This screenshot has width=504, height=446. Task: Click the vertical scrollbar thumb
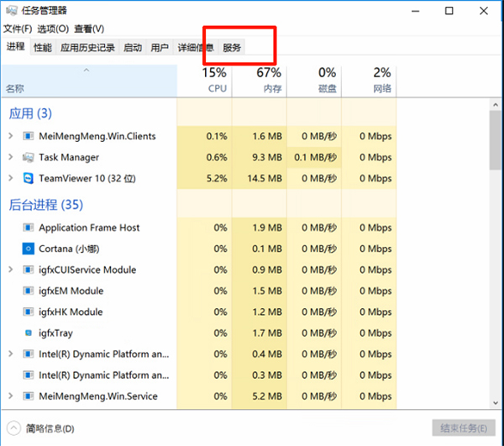496,140
